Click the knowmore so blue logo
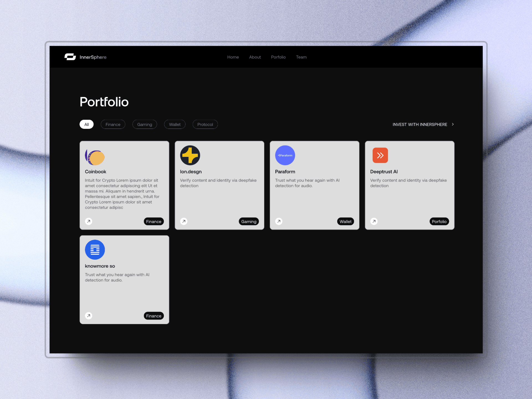This screenshot has height=399, width=532. (x=95, y=250)
